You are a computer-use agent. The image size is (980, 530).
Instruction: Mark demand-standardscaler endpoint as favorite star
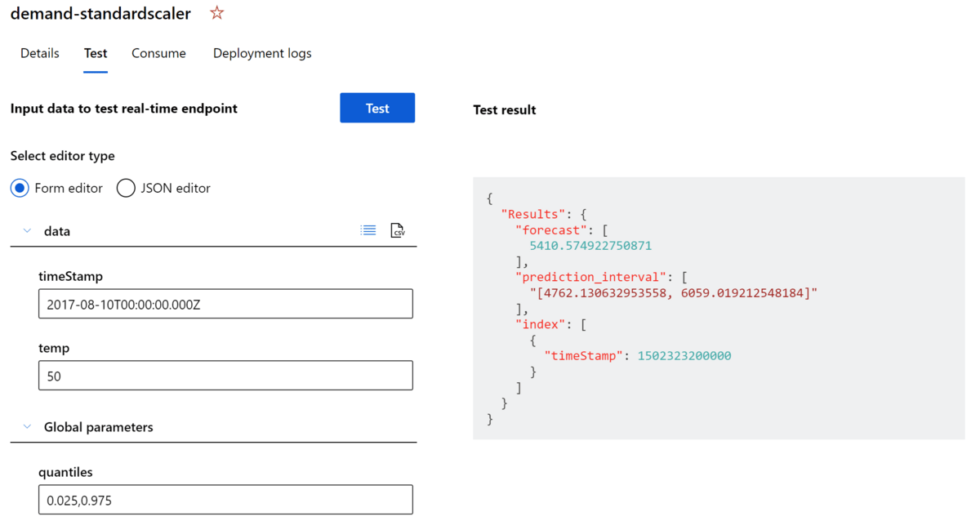point(216,13)
